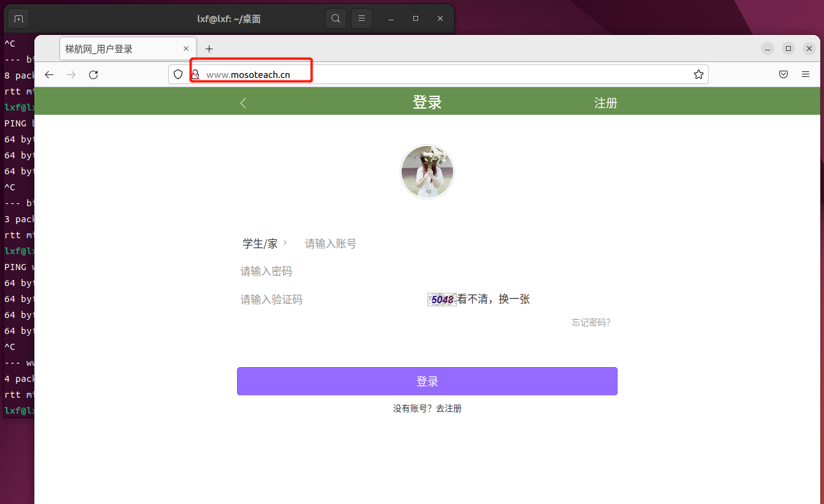Minimize the Firefox browser window
Viewport: 824px width, 504px height.
click(x=768, y=48)
